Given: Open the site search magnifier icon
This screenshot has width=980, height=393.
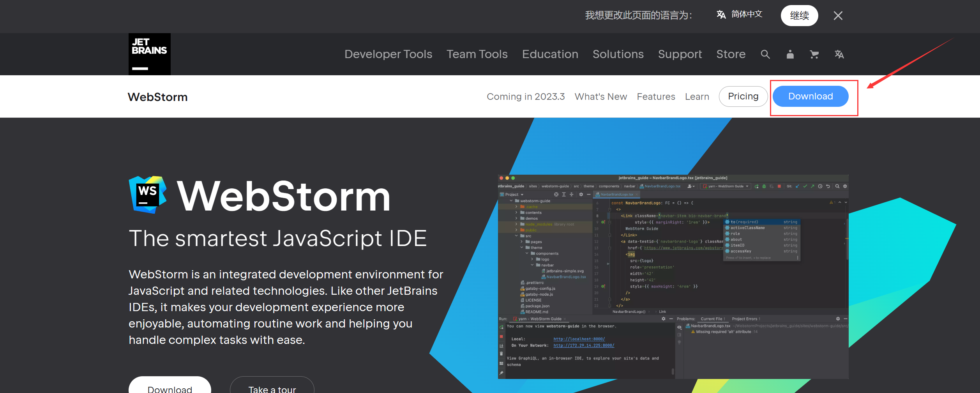Looking at the screenshot, I should 765,54.
